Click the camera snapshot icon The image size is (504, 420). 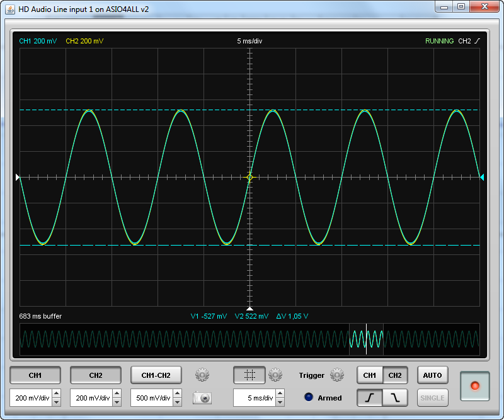[x=202, y=398]
